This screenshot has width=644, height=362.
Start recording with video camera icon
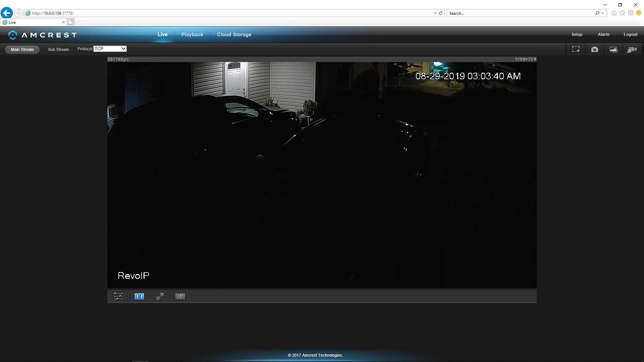(632, 50)
